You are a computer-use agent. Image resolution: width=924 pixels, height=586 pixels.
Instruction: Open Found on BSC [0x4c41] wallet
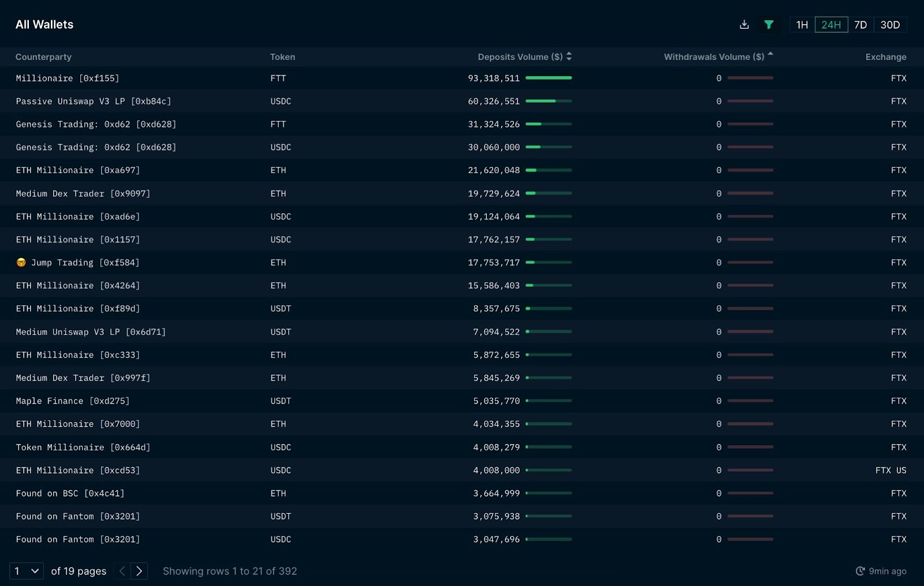tap(70, 494)
